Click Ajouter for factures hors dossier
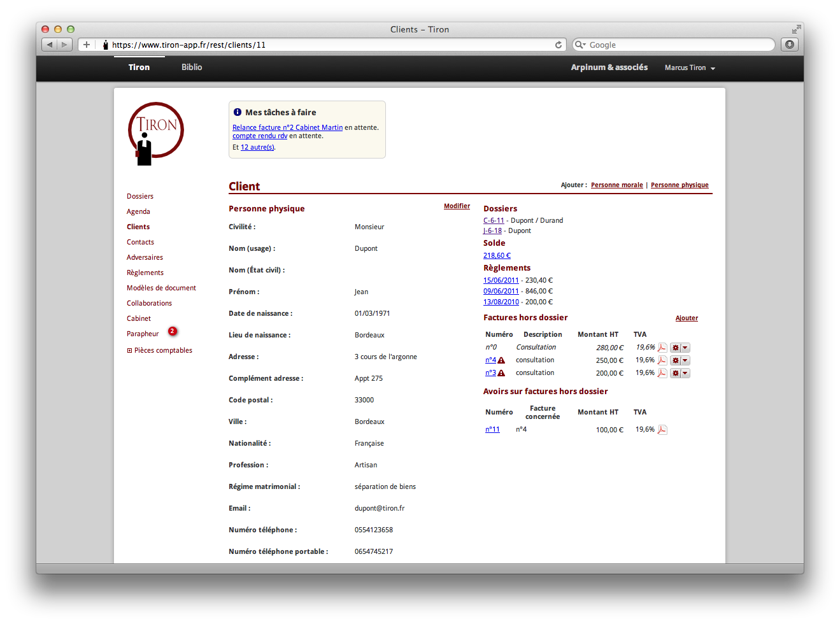Viewport: 840px width, 624px height. coord(687,318)
